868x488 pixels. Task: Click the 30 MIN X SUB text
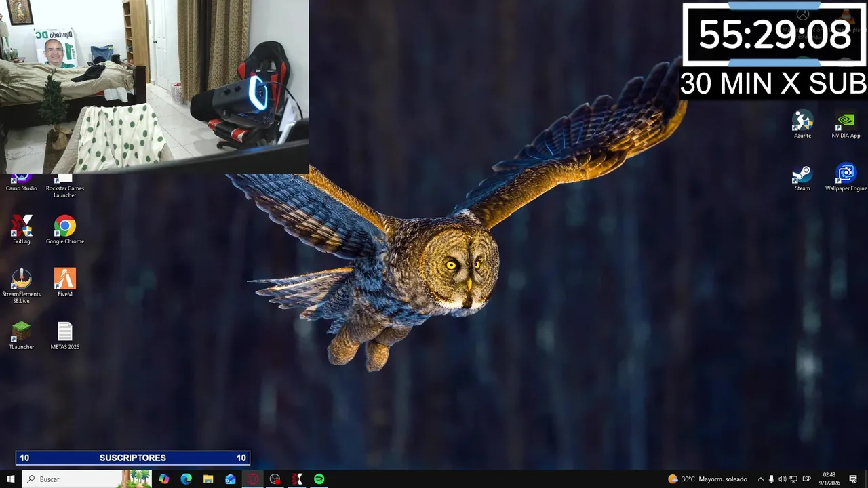774,84
